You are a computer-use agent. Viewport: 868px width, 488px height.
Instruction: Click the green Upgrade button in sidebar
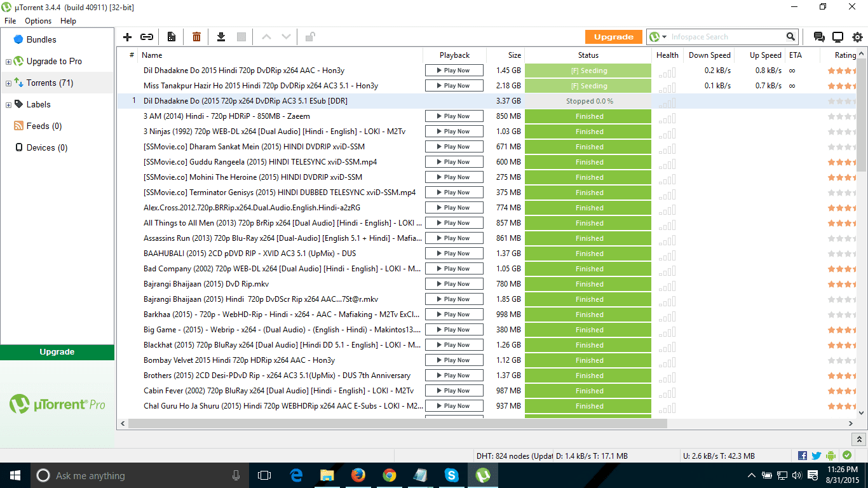click(x=57, y=352)
